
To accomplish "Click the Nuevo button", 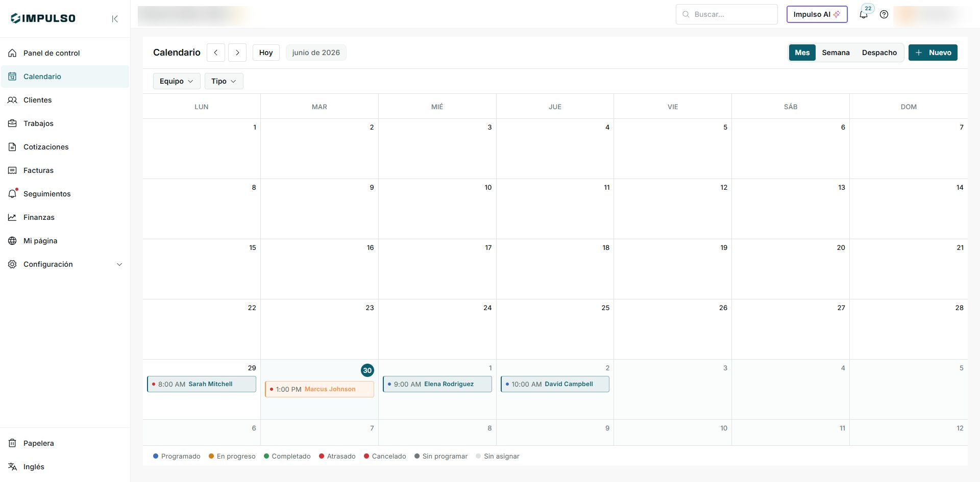I will click(x=933, y=53).
